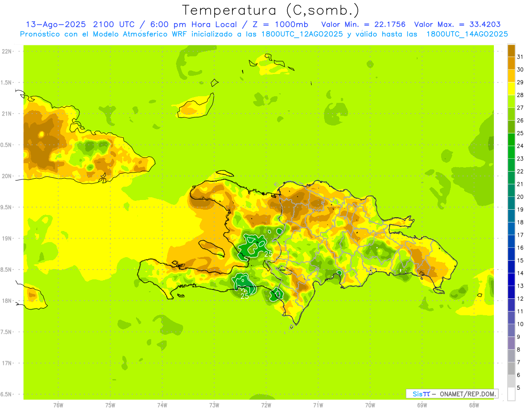Screen dimensions: 532x411
Task: Click the legend scale number 27
Action: 520,107
